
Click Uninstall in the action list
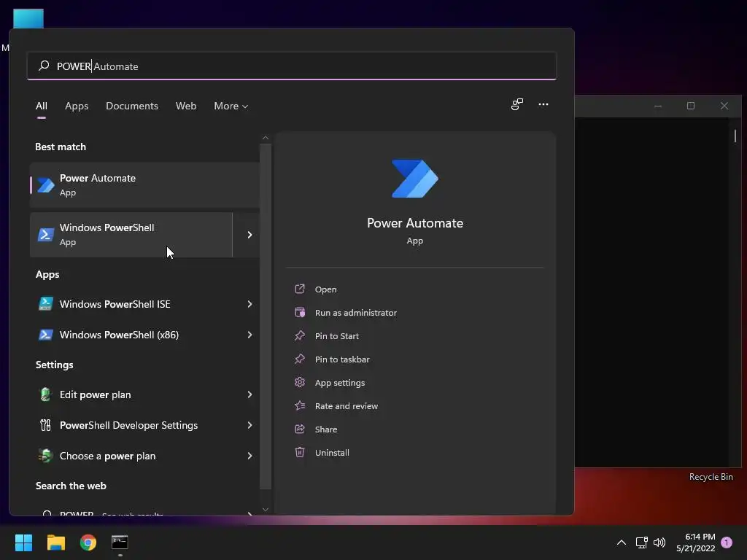pos(332,452)
